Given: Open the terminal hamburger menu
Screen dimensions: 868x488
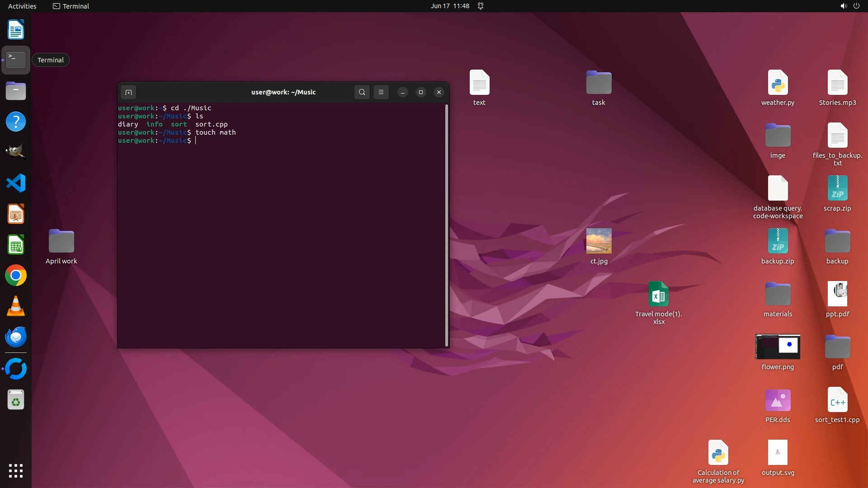Looking at the screenshot, I should coord(381,92).
